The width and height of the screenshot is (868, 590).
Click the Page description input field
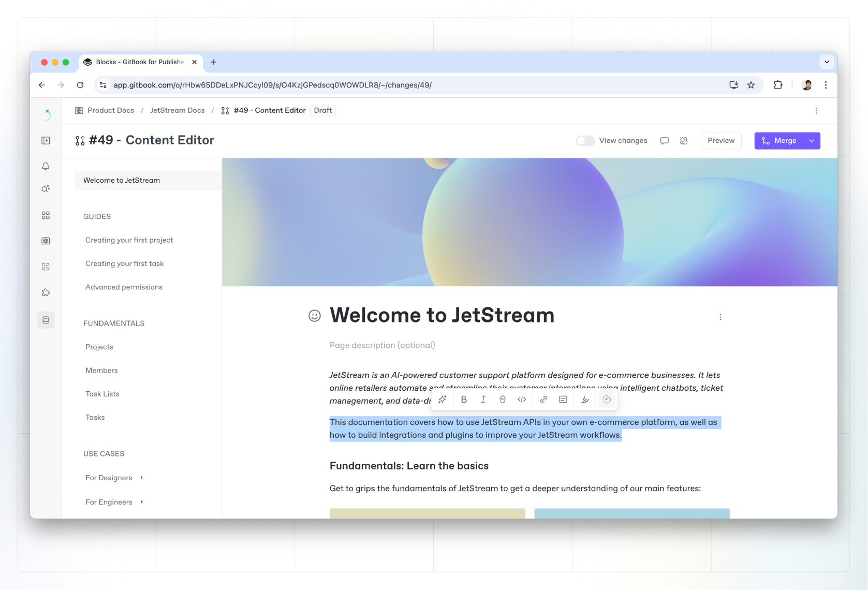click(x=382, y=345)
